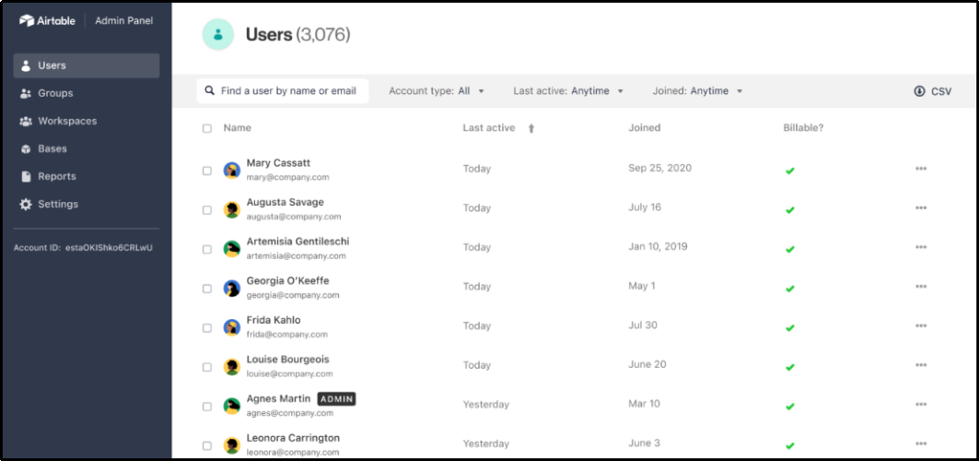The image size is (980, 461).
Task: Open the three-dot menu for Mary Cassatt
Action: click(921, 169)
